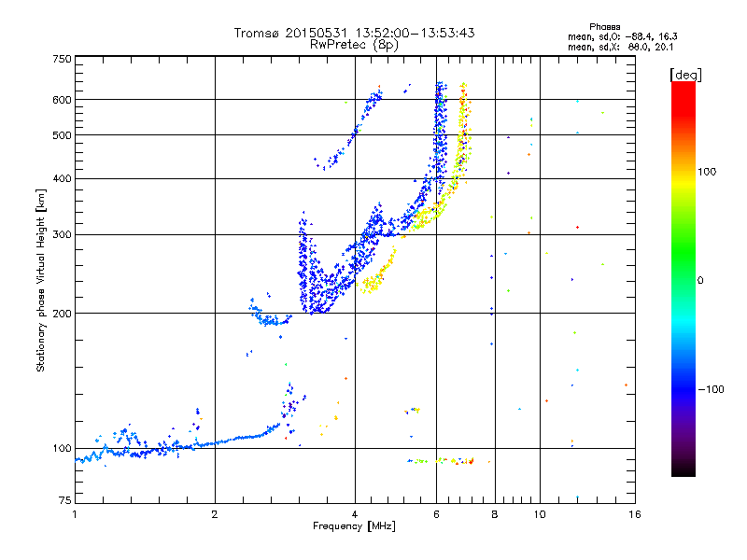Click the x-axis '10' tick label
The height and width of the screenshot is (560, 747).
(x=540, y=514)
